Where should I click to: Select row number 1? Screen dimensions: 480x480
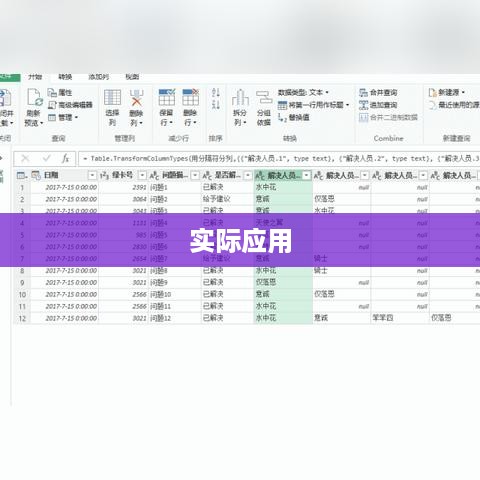tap(22, 187)
